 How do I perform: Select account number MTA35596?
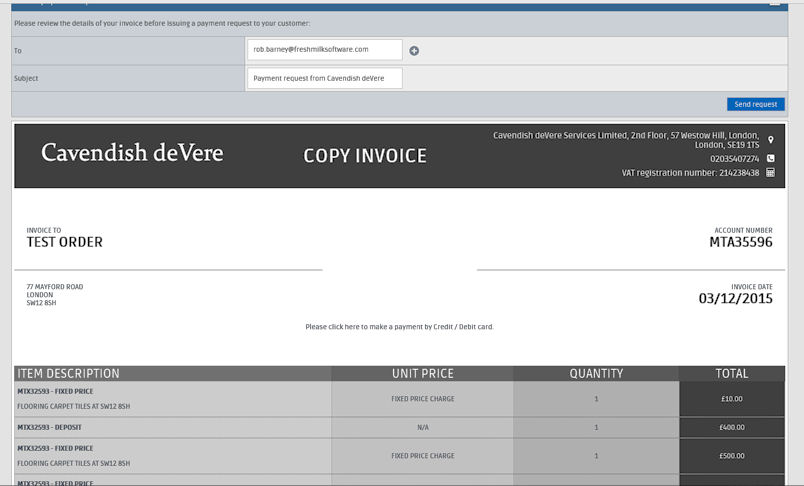(741, 242)
